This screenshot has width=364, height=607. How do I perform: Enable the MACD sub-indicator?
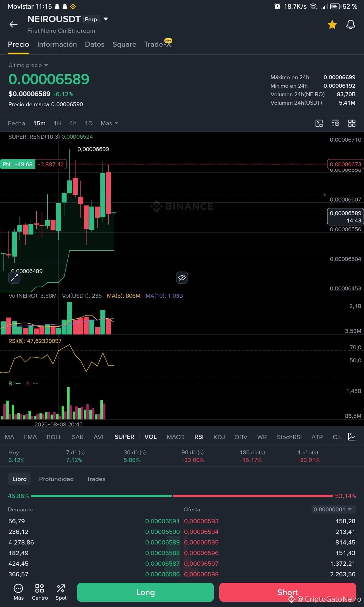(x=176, y=437)
